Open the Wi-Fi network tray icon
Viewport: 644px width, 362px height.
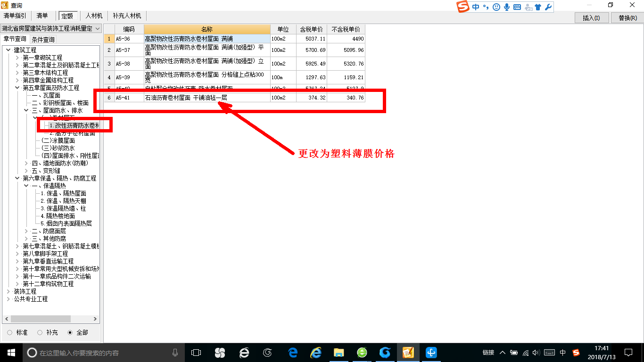click(526, 353)
